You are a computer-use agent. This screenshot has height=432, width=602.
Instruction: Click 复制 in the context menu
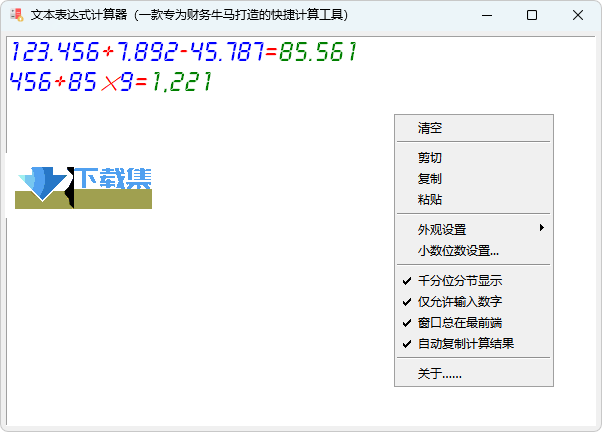click(x=430, y=178)
